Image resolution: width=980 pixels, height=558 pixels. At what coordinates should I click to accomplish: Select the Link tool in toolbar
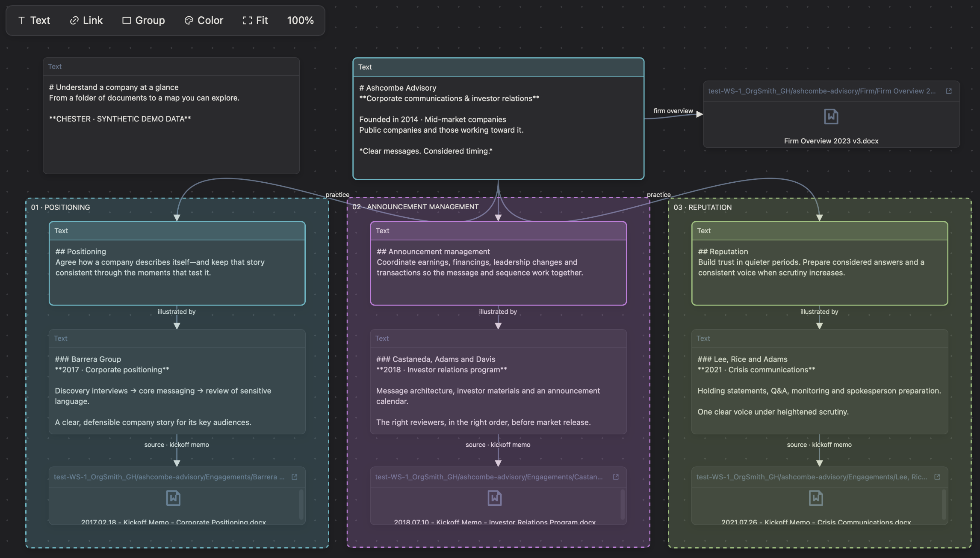click(86, 21)
